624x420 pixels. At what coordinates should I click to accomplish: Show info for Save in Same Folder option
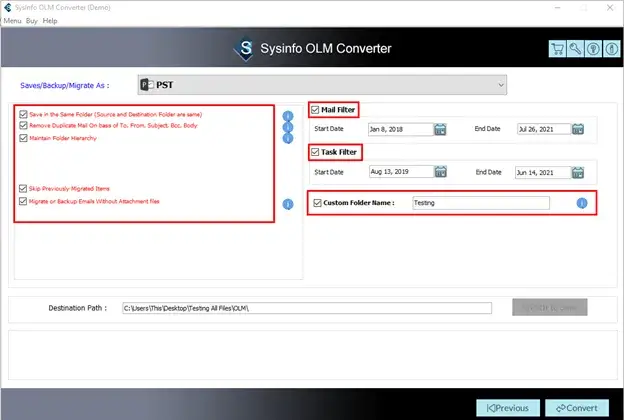click(x=288, y=116)
